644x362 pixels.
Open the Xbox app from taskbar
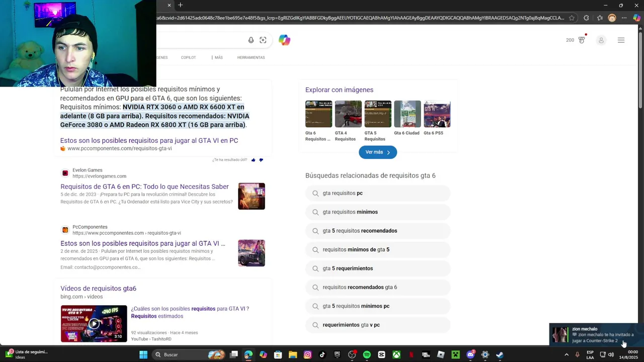coord(396,354)
